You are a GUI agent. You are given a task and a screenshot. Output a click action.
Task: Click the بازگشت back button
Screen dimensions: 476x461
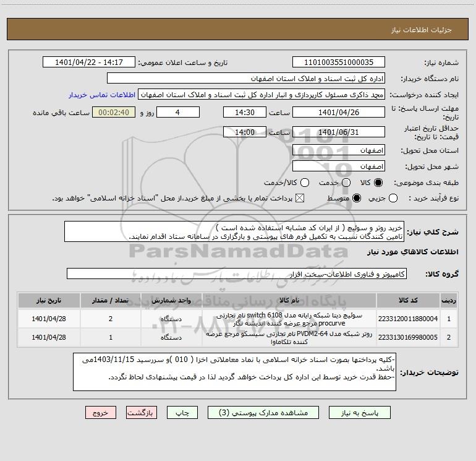142,412
